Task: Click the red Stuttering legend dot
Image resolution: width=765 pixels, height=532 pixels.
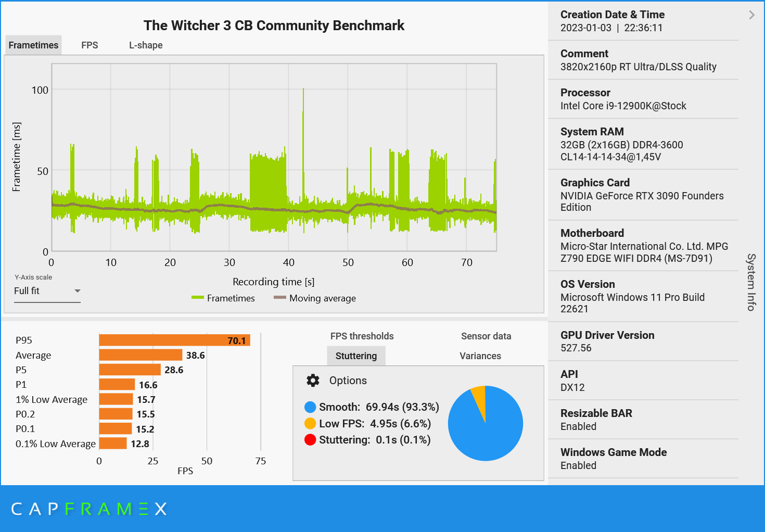Action: [x=310, y=440]
